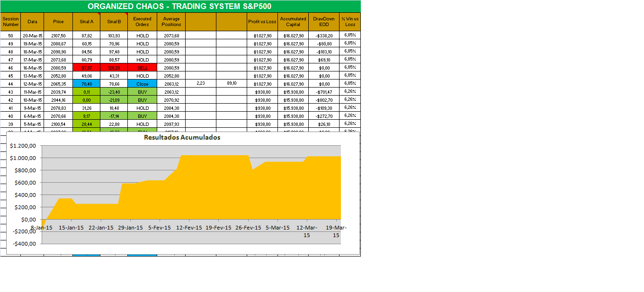Click the red Sinal B cell 120,29

pyautogui.click(x=114, y=68)
